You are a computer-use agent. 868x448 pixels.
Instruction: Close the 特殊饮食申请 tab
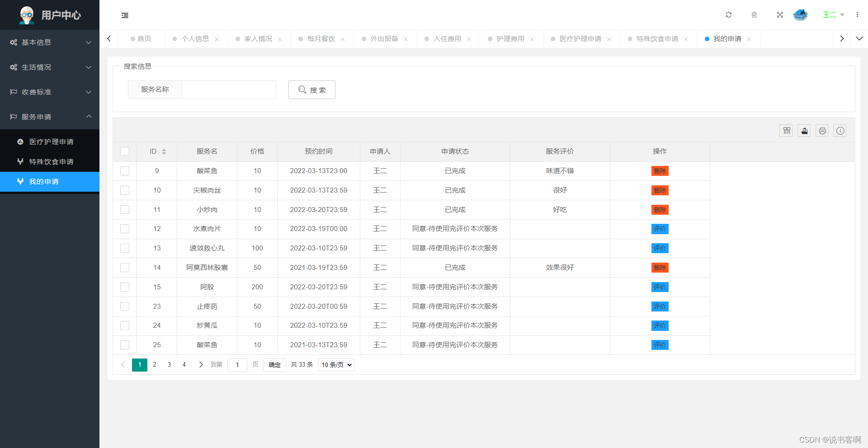[x=686, y=39]
